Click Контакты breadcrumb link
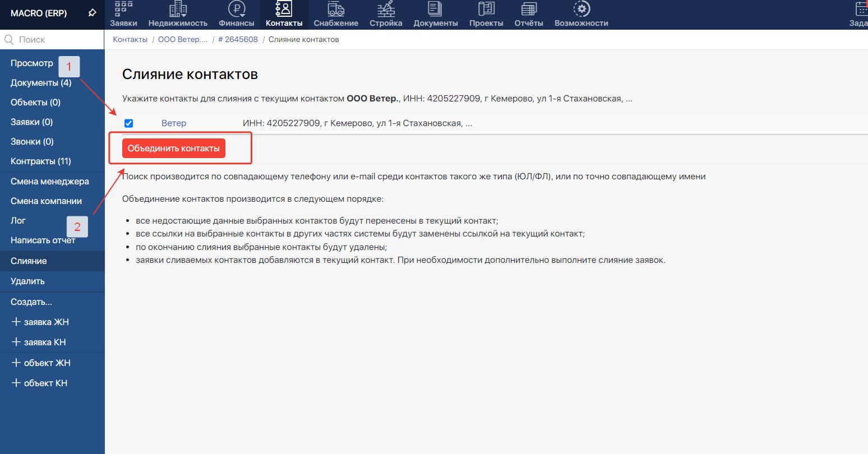 pyautogui.click(x=130, y=40)
